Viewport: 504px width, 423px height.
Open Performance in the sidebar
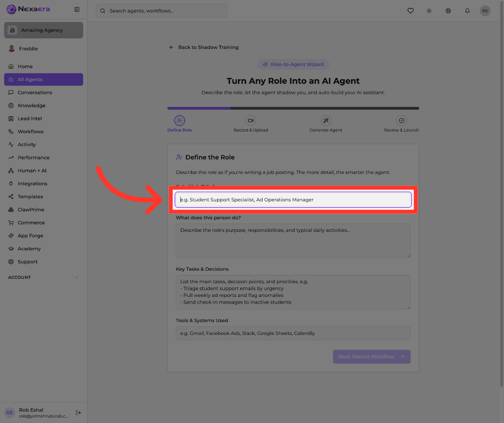tap(43, 157)
